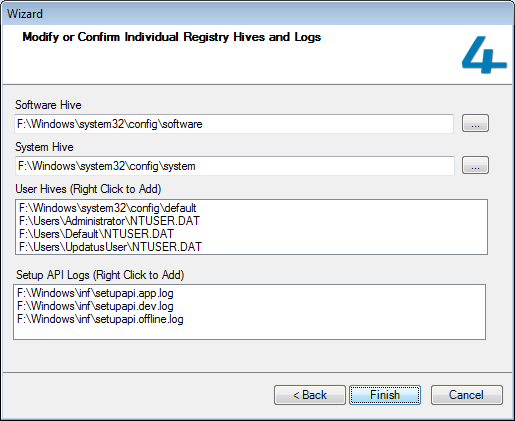Viewport: 515px width, 421px height.
Task: Click the step 4 number icon
Action: click(484, 55)
